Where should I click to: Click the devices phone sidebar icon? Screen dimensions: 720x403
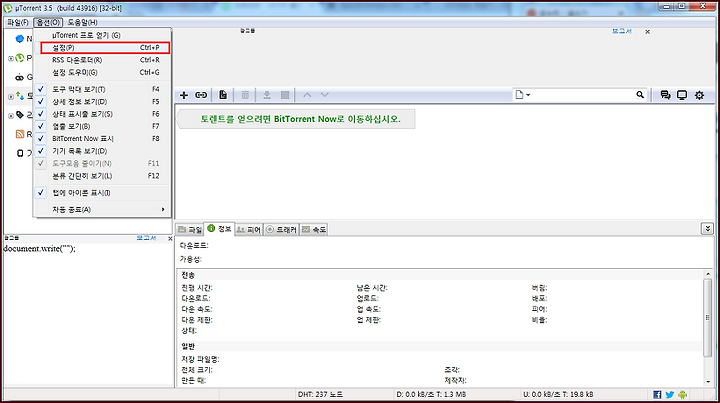tap(20, 153)
